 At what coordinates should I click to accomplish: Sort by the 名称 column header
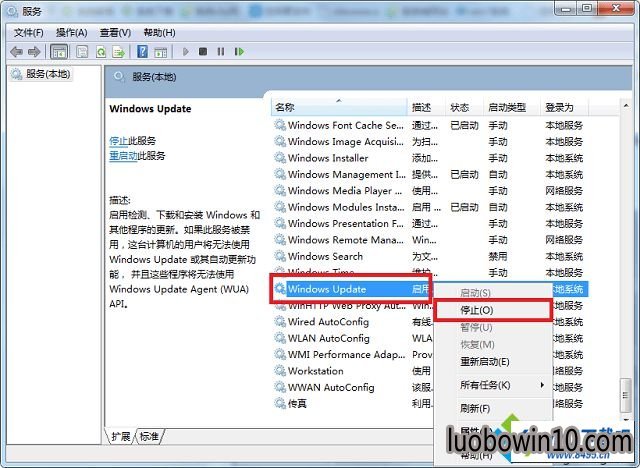340,107
